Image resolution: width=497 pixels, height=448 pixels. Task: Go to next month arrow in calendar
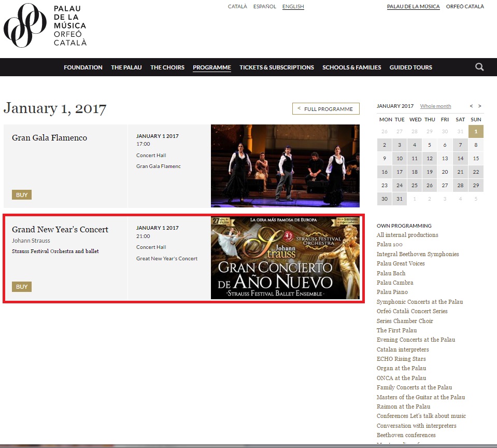(x=480, y=106)
